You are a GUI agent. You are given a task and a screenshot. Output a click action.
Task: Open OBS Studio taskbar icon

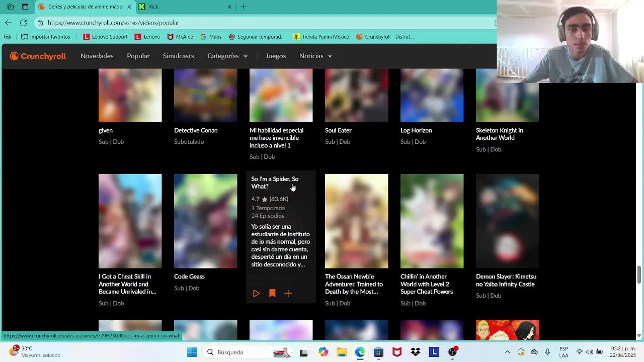click(453, 352)
